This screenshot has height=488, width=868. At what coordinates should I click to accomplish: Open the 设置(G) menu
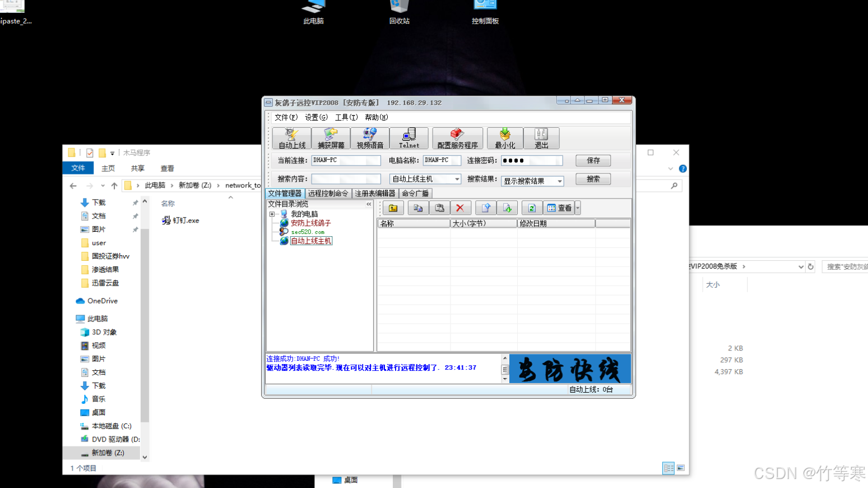pos(316,117)
